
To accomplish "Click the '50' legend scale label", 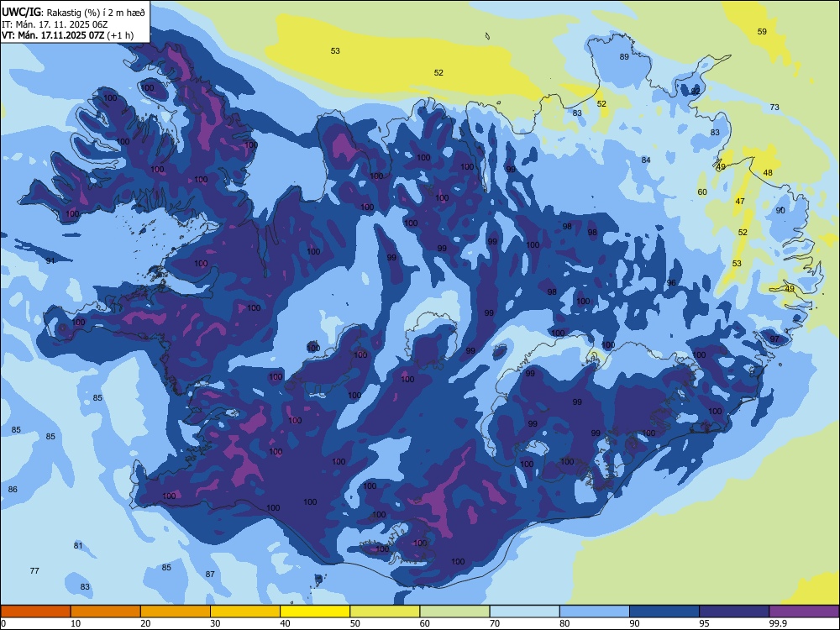I will click(x=354, y=623).
